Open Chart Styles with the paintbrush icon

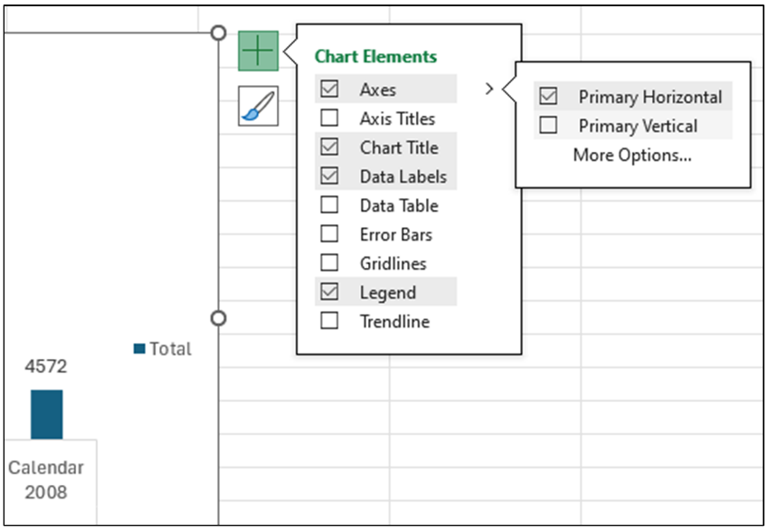(258, 105)
